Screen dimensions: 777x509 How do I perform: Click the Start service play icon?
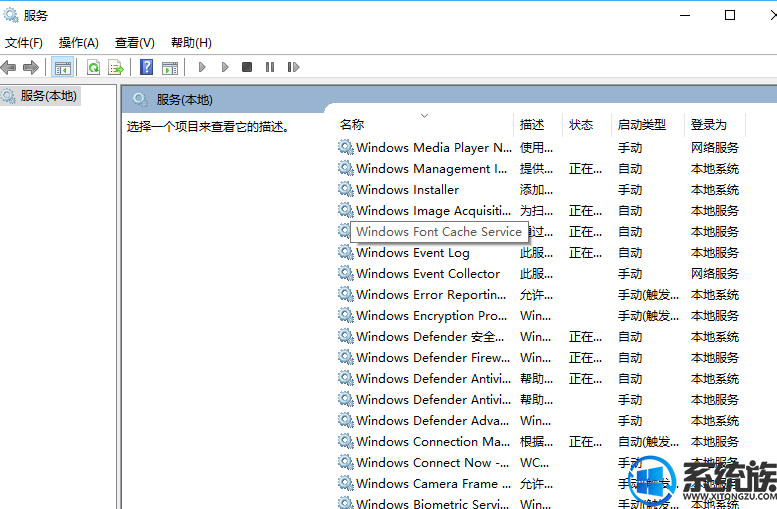point(202,67)
